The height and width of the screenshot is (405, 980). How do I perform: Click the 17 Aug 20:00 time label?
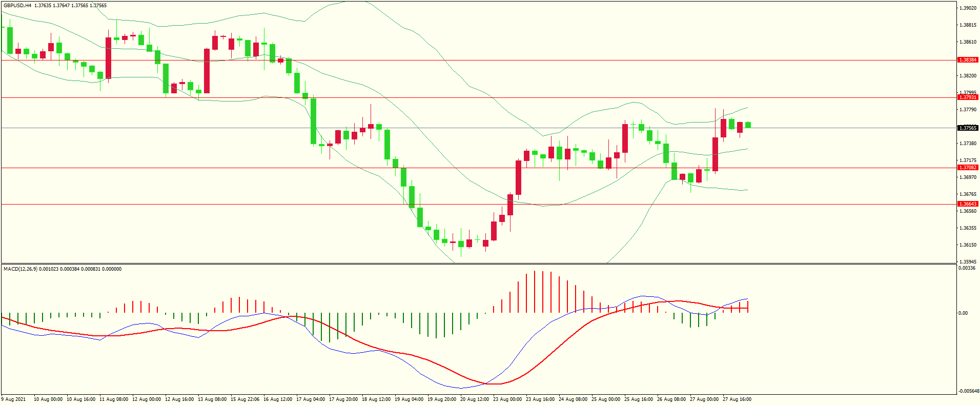point(343,399)
